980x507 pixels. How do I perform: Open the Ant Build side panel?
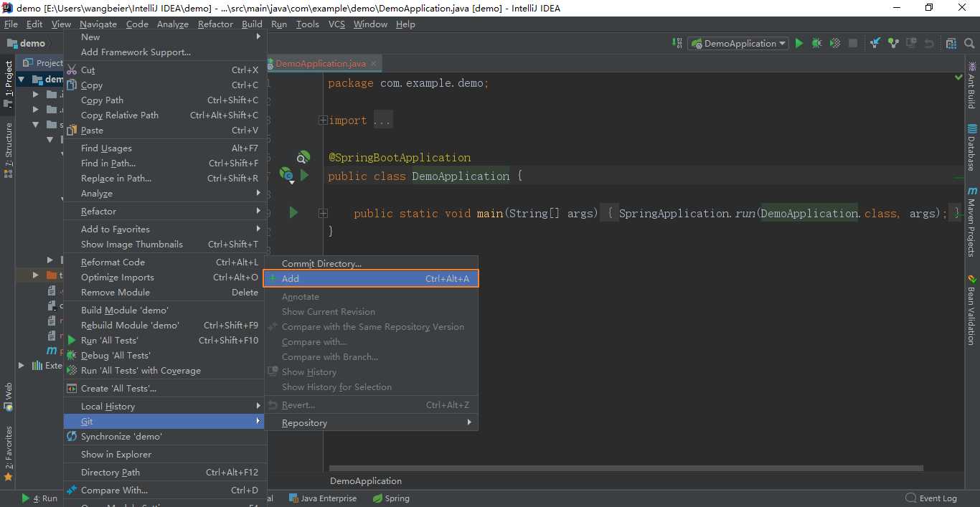click(x=972, y=85)
